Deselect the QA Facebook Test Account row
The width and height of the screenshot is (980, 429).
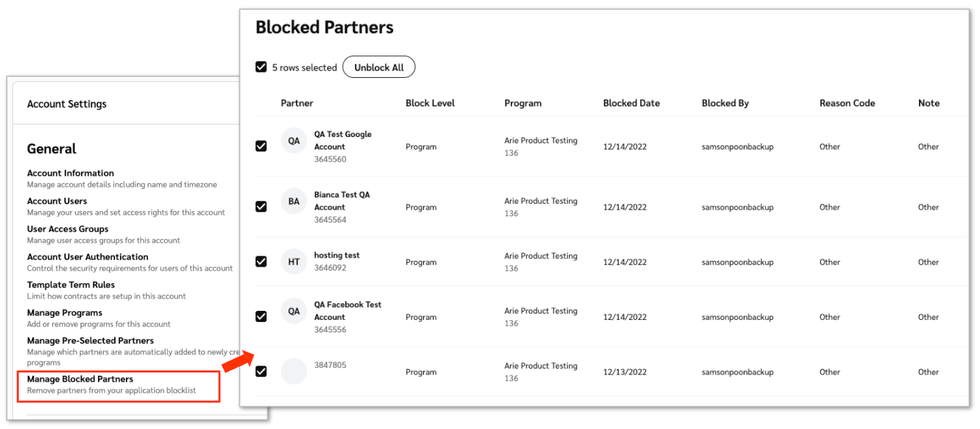pos(261,317)
